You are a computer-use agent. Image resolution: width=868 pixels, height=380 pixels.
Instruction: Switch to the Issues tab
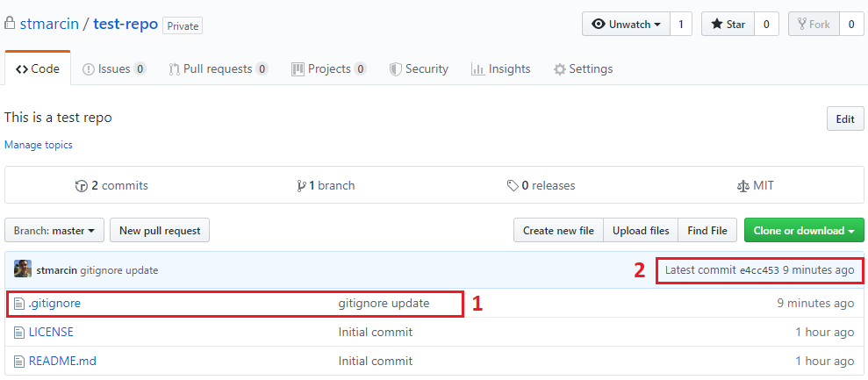point(114,69)
